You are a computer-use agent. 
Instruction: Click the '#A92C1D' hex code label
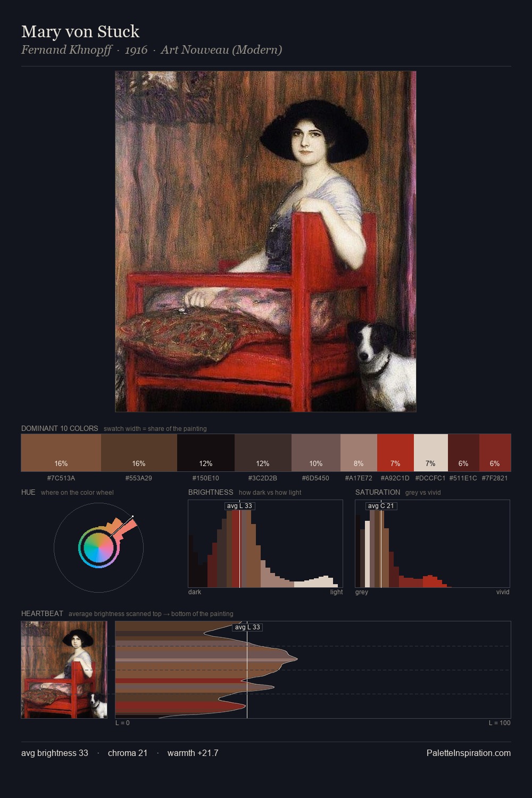[395, 478]
